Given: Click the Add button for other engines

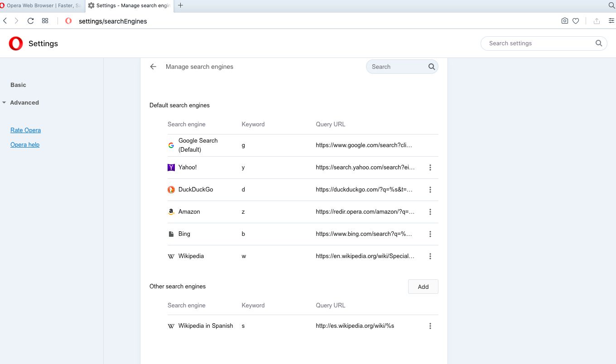Looking at the screenshot, I should (423, 287).
